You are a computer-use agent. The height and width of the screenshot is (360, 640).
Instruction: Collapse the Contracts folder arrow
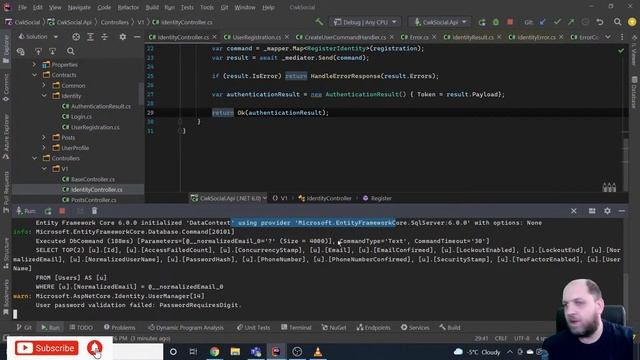coord(34,75)
